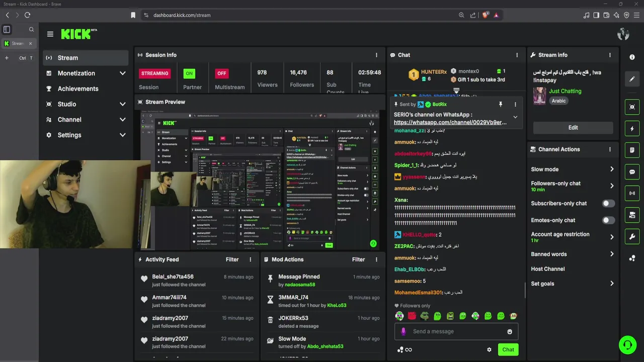Open Activity Feed three-dot options
This screenshot has height=362, width=644.
(x=250, y=259)
